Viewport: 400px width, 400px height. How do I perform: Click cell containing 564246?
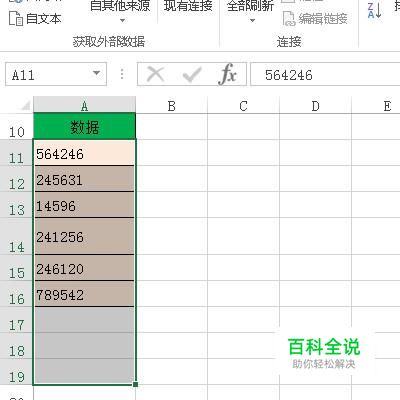pyautogui.click(x=85, y=153)
